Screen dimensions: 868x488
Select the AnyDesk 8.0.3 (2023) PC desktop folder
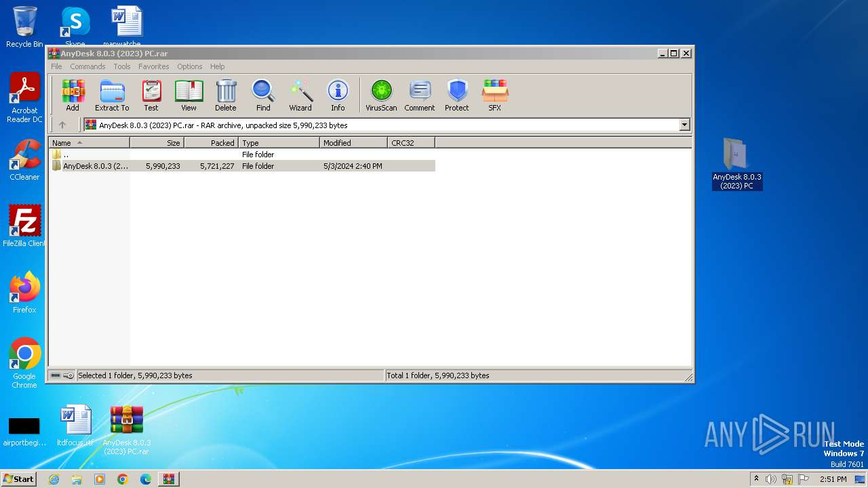(x=737, y=163)
